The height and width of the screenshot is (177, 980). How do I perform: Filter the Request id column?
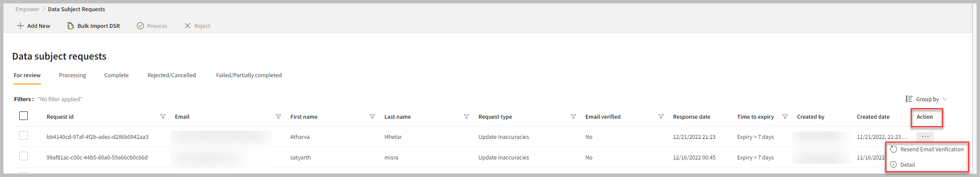[x=163, y=117]
